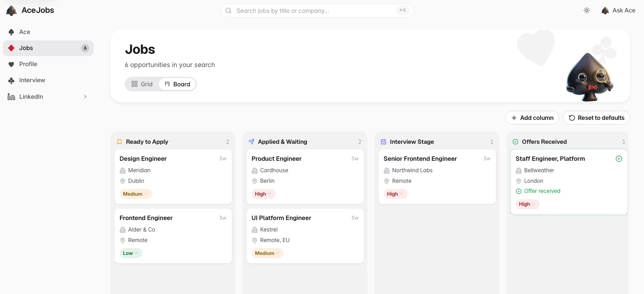Open the Ace sidebar item
The width and height of the screenshot is (644, 294).
click(48, 32)
